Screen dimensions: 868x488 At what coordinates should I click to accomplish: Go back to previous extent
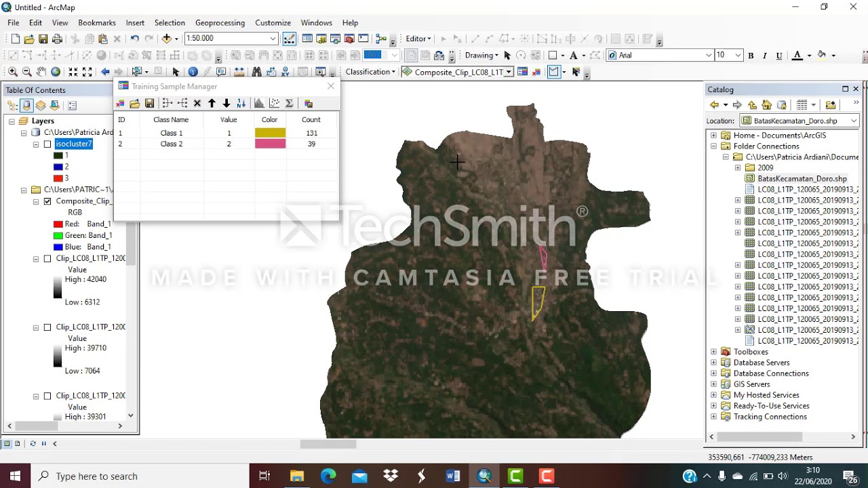(x=105, y=72)
